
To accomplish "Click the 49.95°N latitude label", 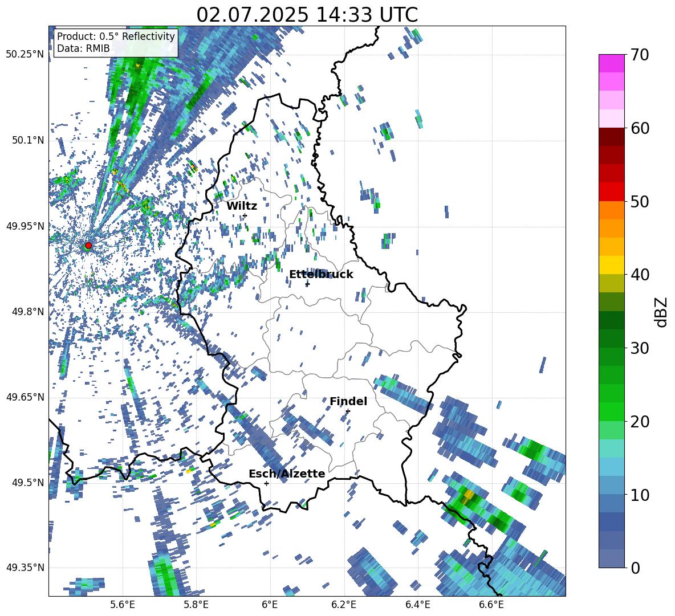I will point(26,226).
